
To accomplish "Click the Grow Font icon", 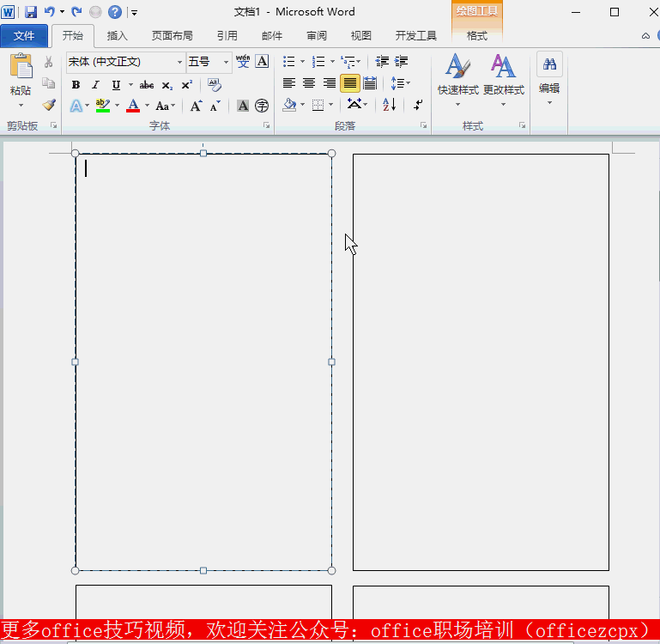I will pyautogui.click(x=196, y=106).
